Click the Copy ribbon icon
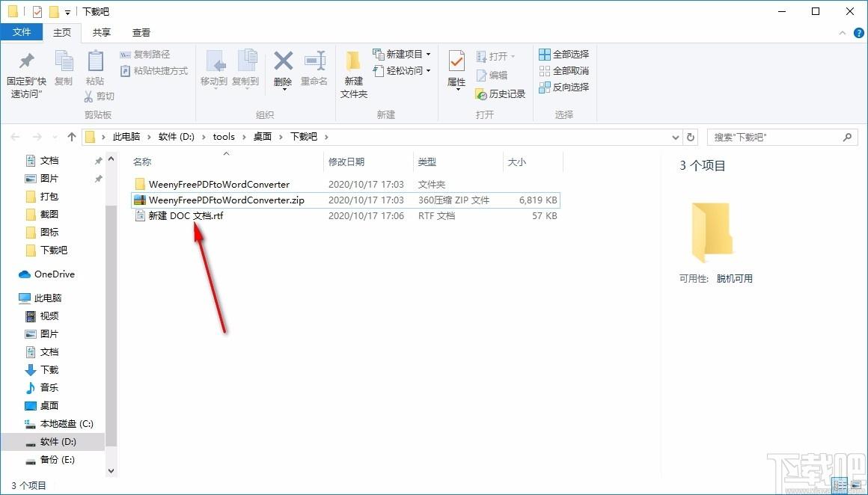This screenshot has height=495, width=868. [64, 61]
